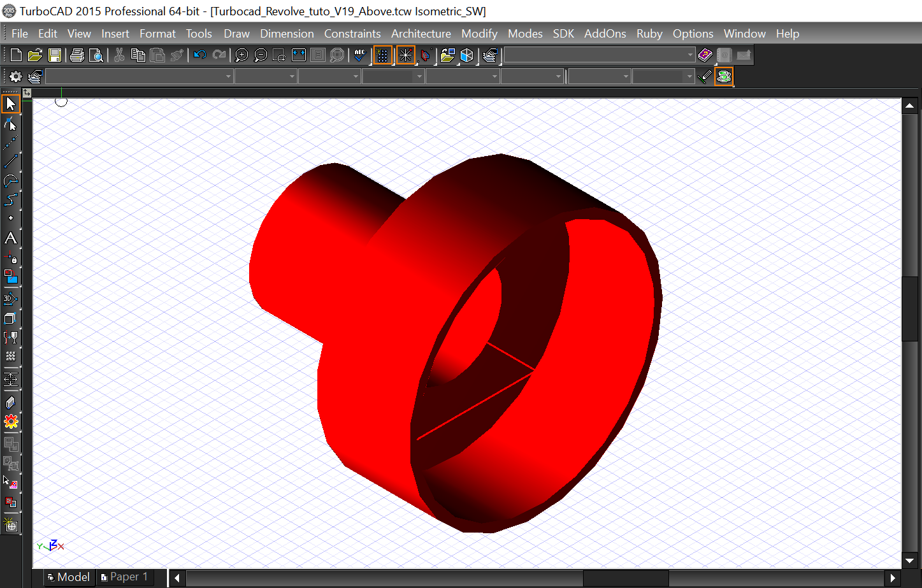Undo the last action
This screenshot has width=922, height=588.
click(200, 55)
